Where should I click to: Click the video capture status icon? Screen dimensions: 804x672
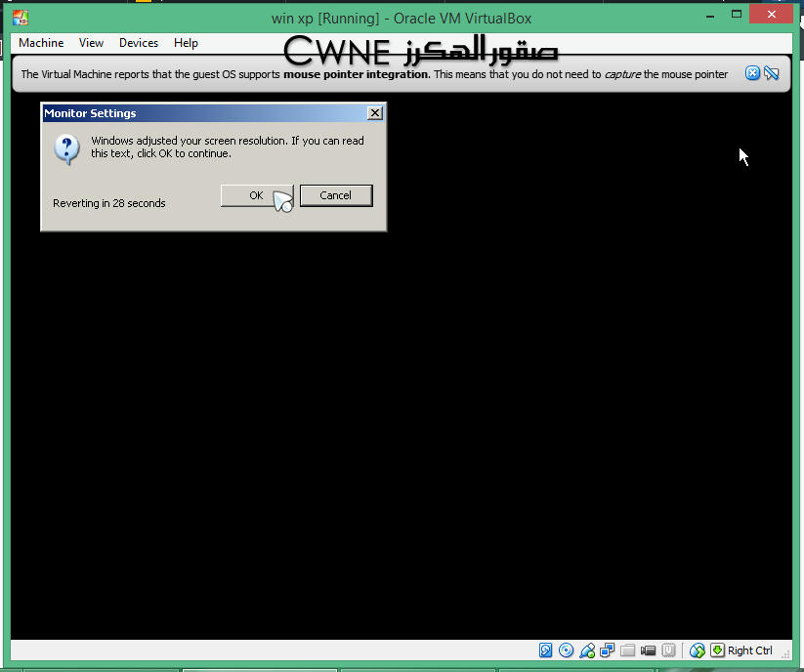click(x=648, y=651)
